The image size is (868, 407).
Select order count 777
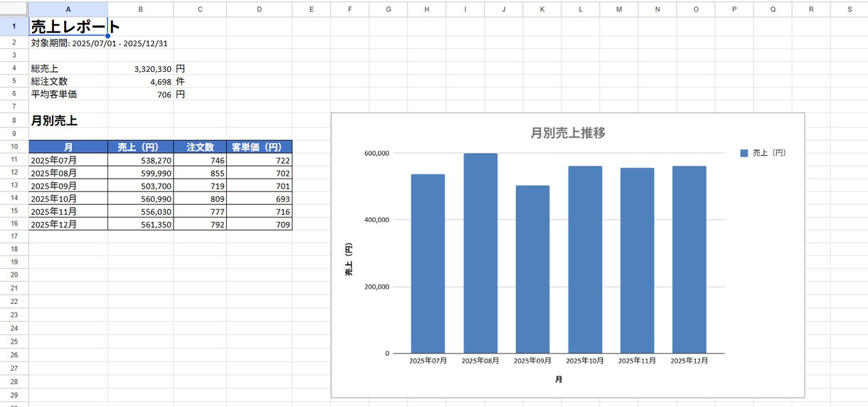pos(200,212)
